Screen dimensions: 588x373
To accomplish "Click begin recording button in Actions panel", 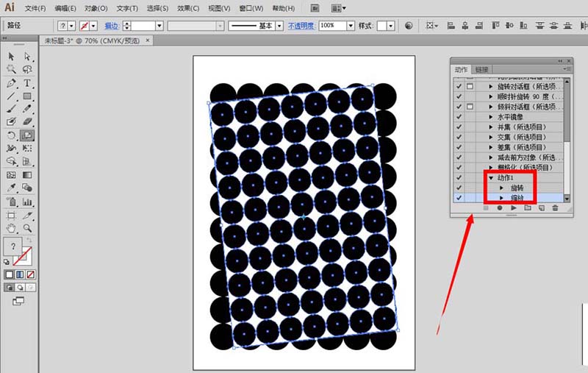I will click(499, 208).
